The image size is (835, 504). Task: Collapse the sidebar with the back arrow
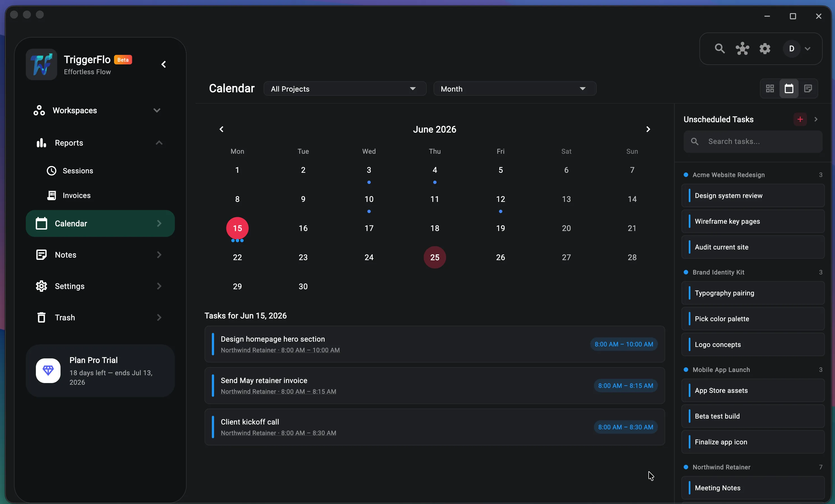point(163,64)
